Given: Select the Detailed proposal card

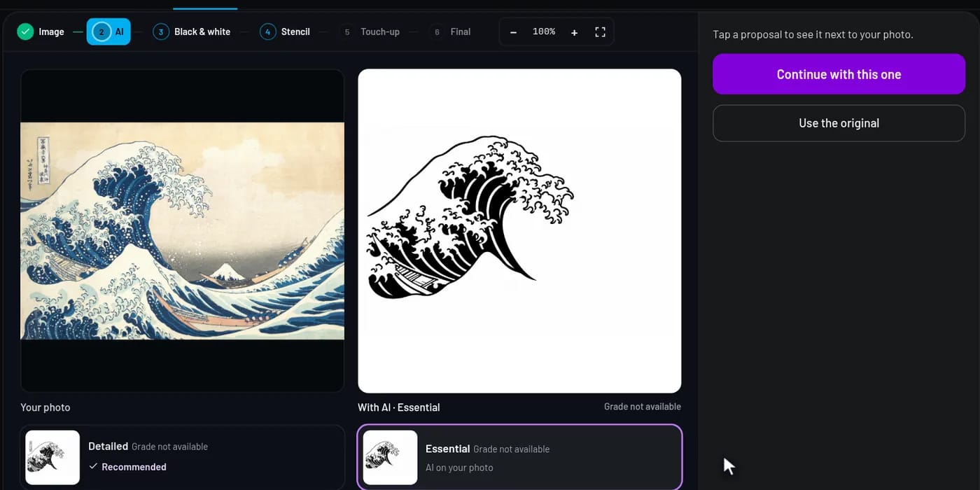Looking at the screenshot, I should pyautogui.click(x=183, y=457).
